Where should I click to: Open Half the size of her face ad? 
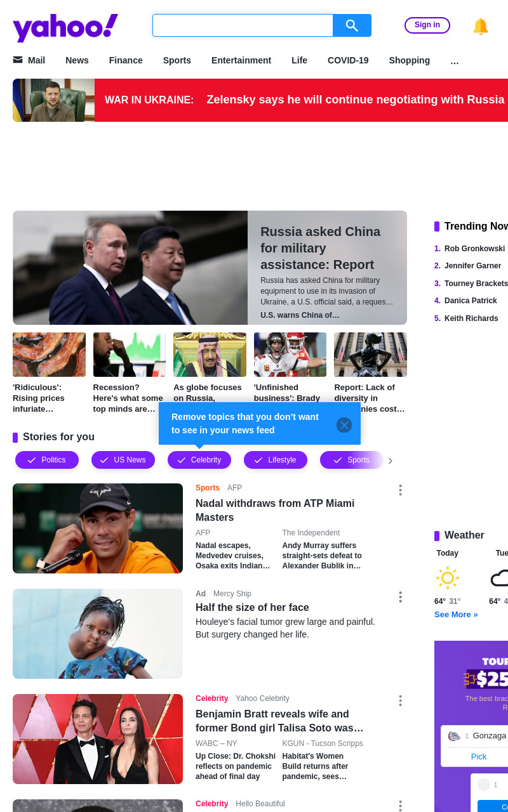(252, 607)
